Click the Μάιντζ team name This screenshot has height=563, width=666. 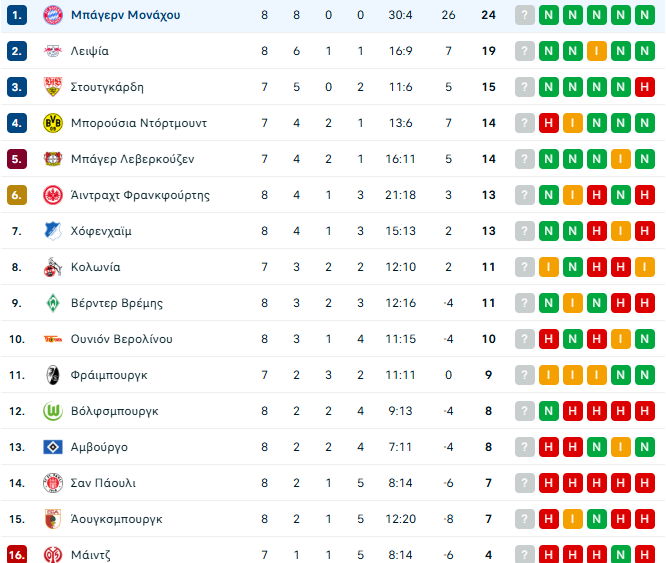point(92,555)
